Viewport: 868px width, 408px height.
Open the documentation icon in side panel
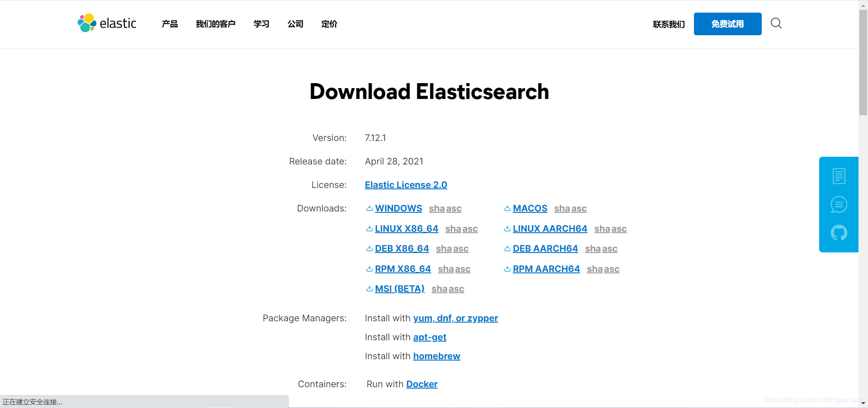pyautogui.click(x=839, y=176)
